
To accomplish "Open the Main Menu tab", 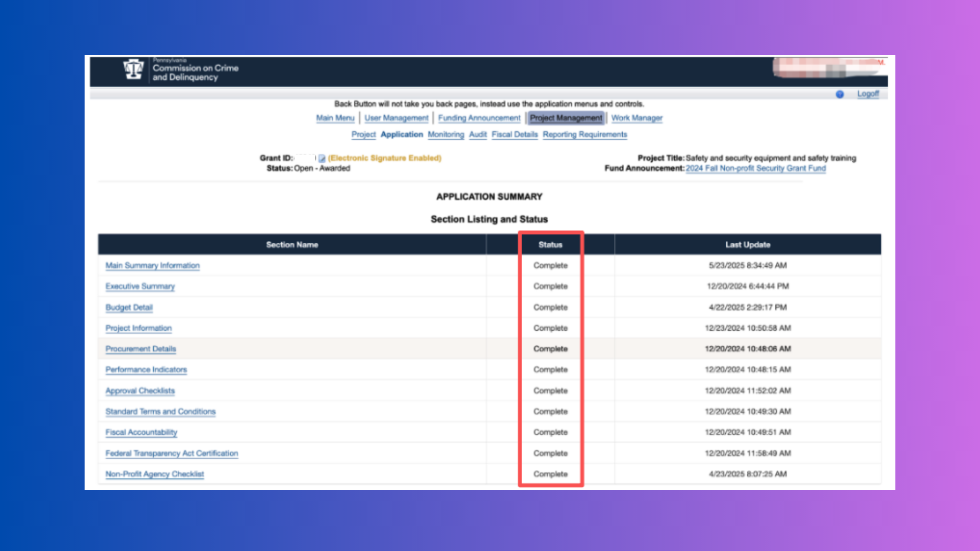I will tap(335, 118).
